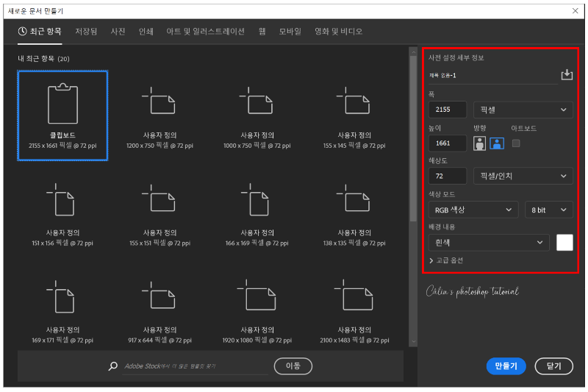Close the 새로운 문서 만들기 dialog
This screenshot has height=392, width=588.
[x=576, y=11]
